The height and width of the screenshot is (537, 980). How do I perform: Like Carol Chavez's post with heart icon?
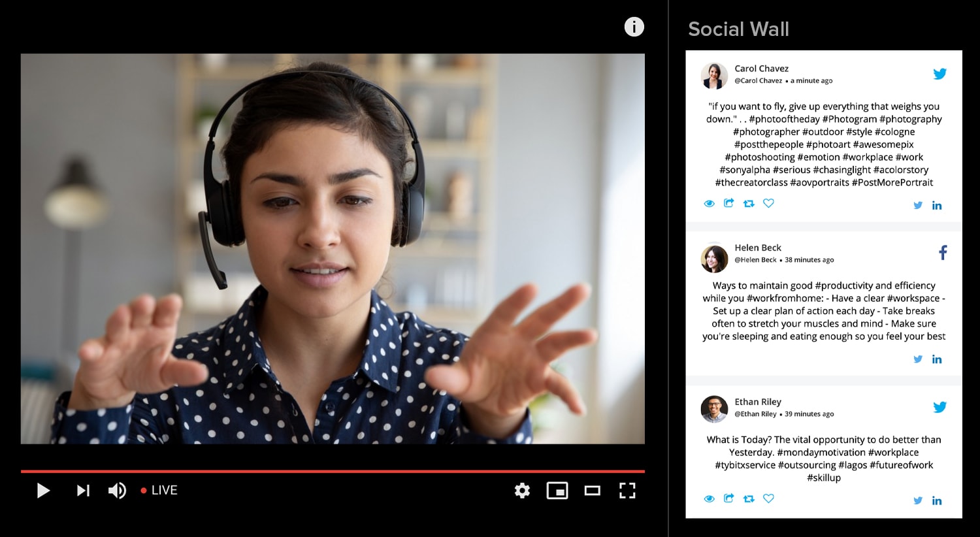click(x=769, y=203)
